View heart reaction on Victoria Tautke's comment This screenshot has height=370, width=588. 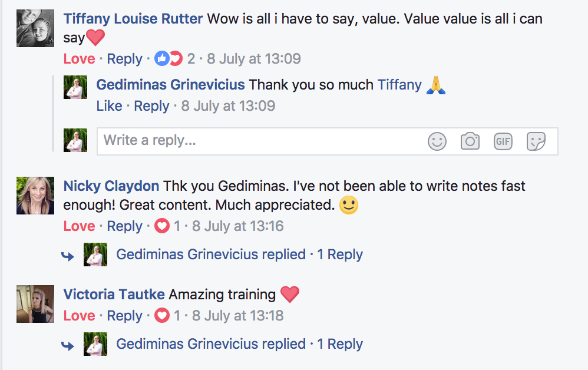[x=162, y=316]
